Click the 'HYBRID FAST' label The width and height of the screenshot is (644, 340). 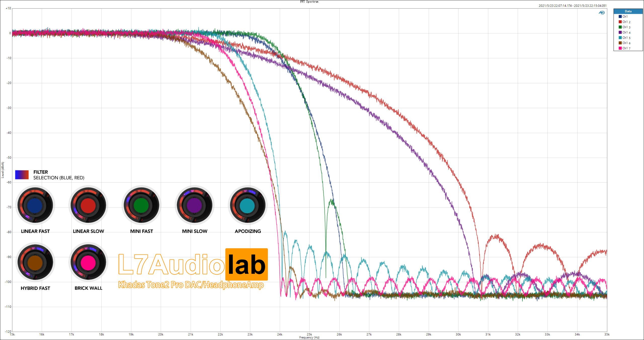tap(35, 288)
